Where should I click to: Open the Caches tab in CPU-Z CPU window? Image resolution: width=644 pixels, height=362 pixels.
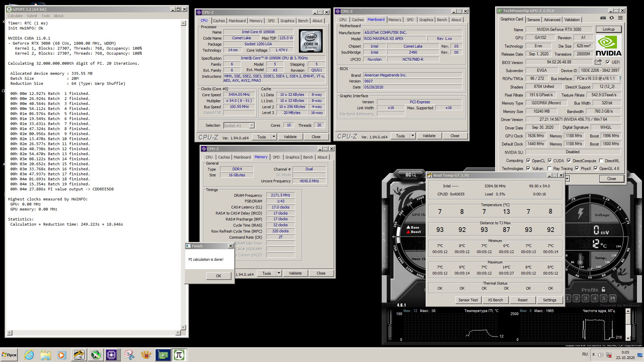[219, 21]
